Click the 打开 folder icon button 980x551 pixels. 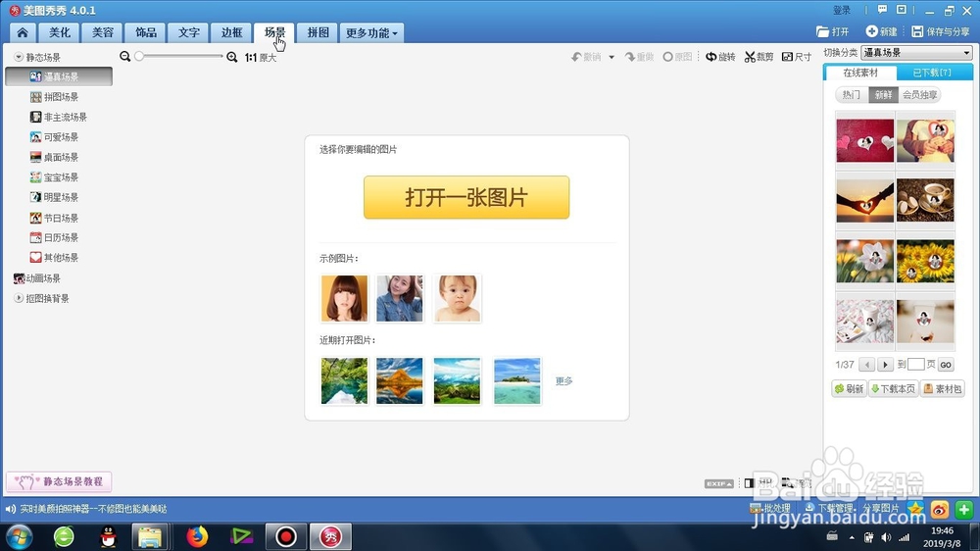point(832,31)
